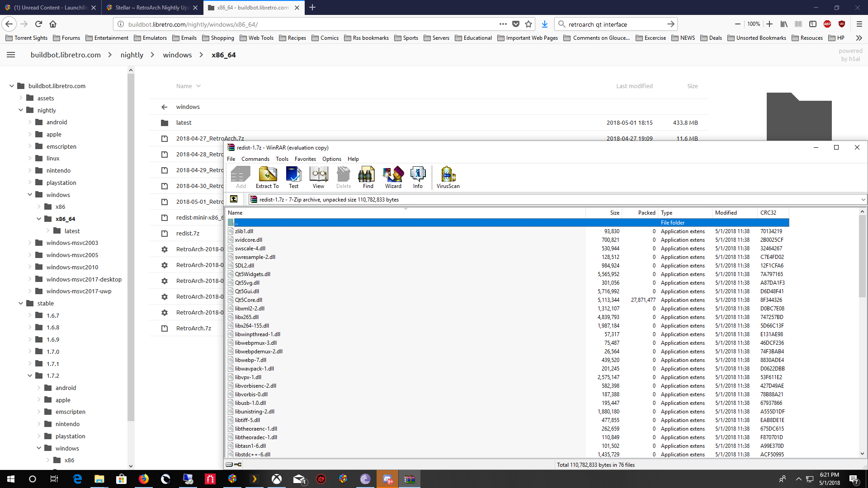Click windows breadcrumb link
Image resolution: width=868 pixels, height=488 pixels.
point(177,55)
